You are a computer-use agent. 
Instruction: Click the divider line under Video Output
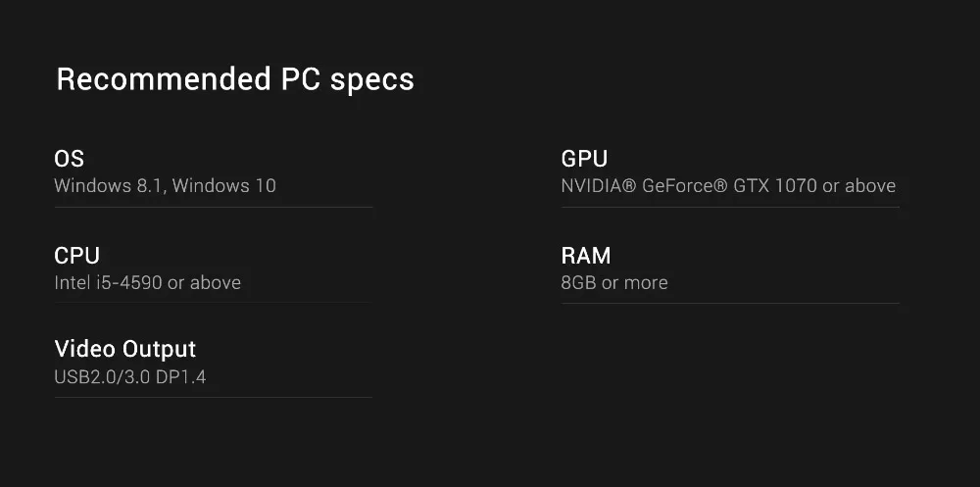[x=213, y=397]
